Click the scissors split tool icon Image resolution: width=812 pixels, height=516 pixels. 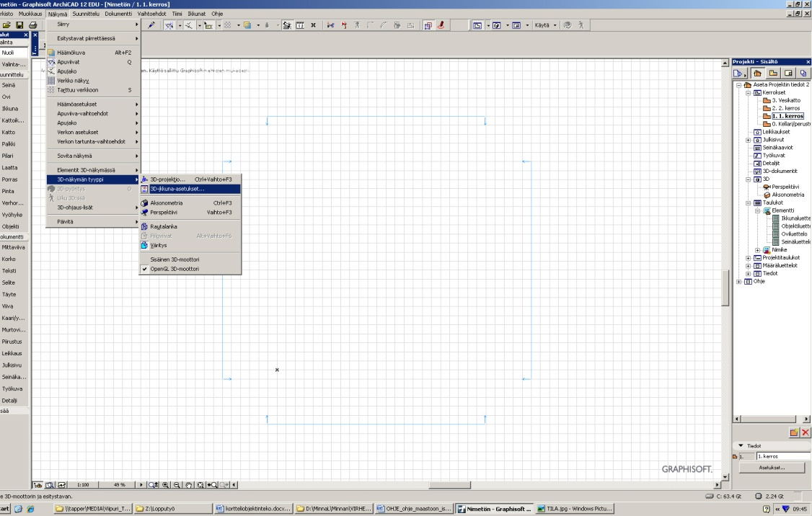coord(330,25)
